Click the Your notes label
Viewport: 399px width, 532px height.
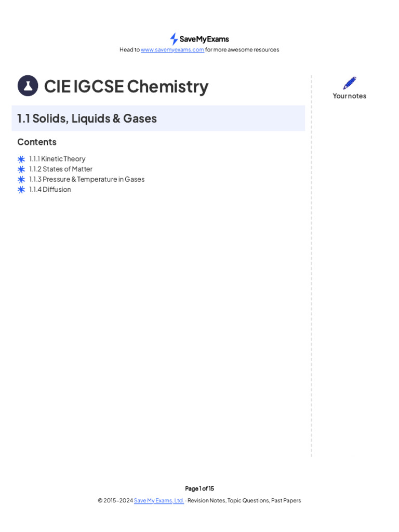[350, 96]
